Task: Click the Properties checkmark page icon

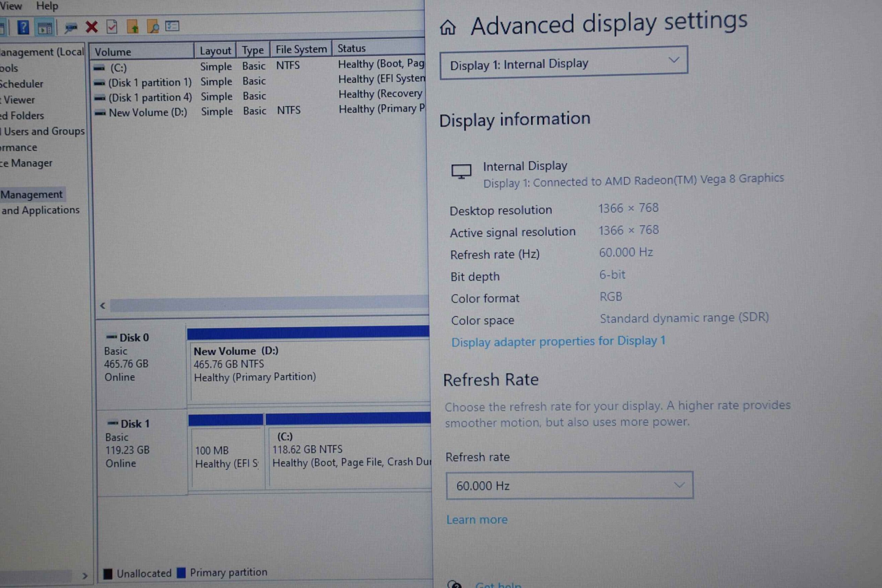Action: pos(112,27)
